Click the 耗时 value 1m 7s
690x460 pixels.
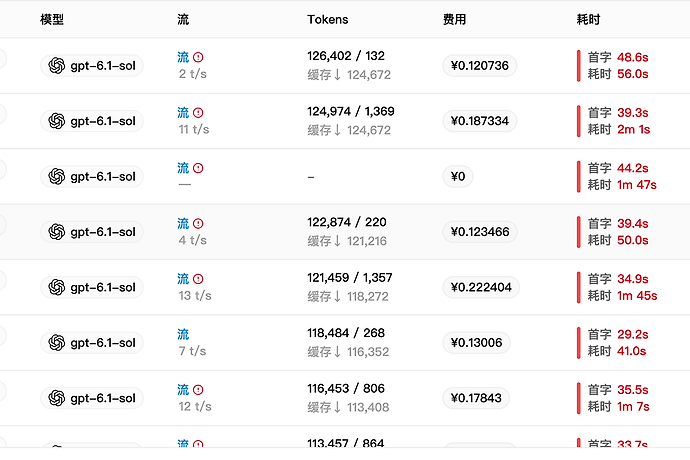click(x=633, y=407)
